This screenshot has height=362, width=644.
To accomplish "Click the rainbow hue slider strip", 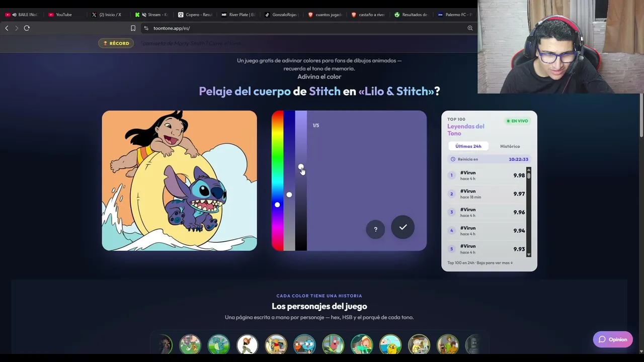I will (x=277, y=180).
